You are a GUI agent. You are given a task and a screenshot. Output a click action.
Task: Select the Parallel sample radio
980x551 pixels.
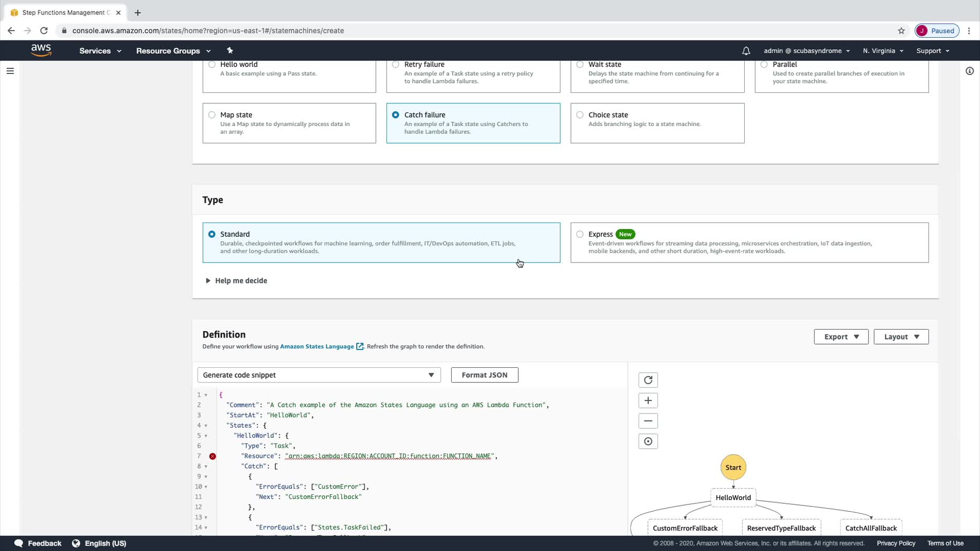click(764, 65)
